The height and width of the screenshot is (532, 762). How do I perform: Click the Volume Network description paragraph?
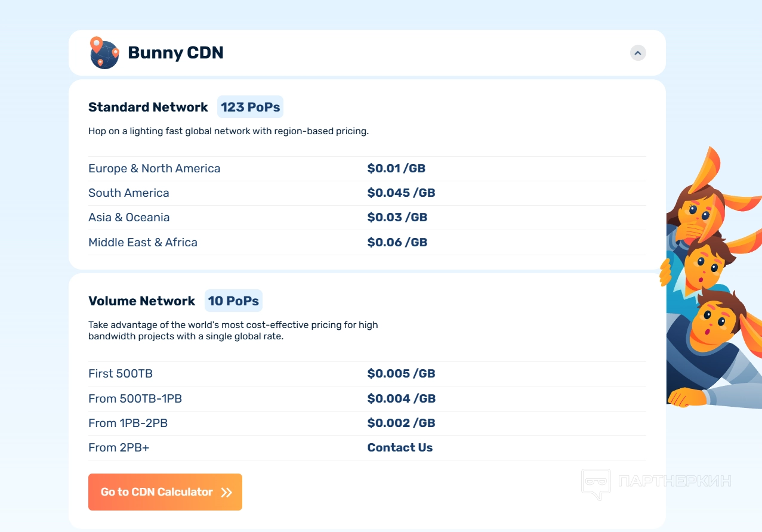click(233, 330)
